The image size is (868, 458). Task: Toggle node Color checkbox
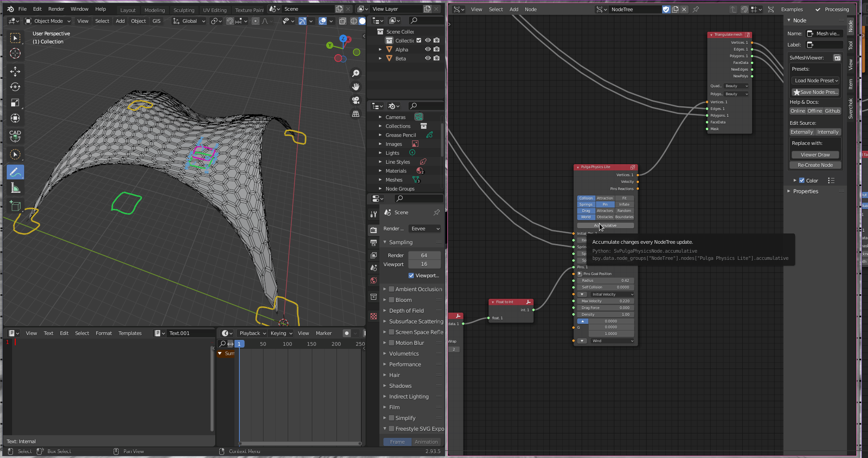coord(802,181)
